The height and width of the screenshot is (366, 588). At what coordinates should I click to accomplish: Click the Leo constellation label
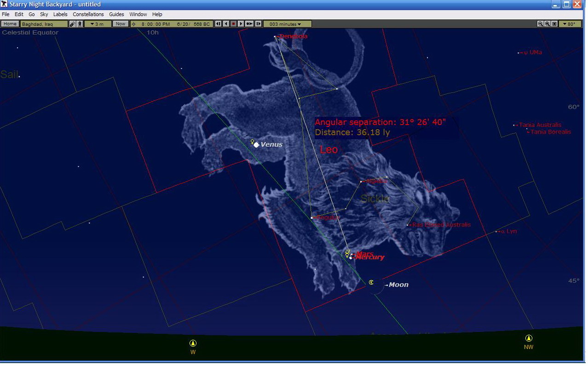329,149
